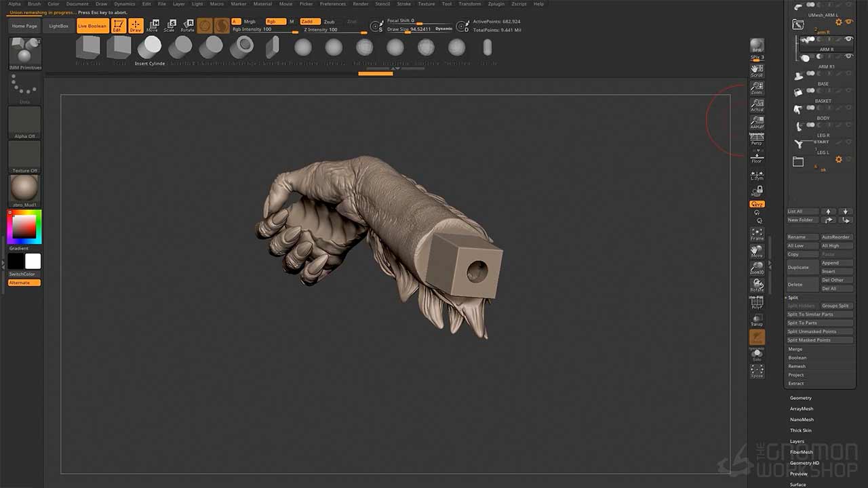The image size is (868, 488).
Task: Toggle the Zsub sculpt mode
Action: (329, 22)
